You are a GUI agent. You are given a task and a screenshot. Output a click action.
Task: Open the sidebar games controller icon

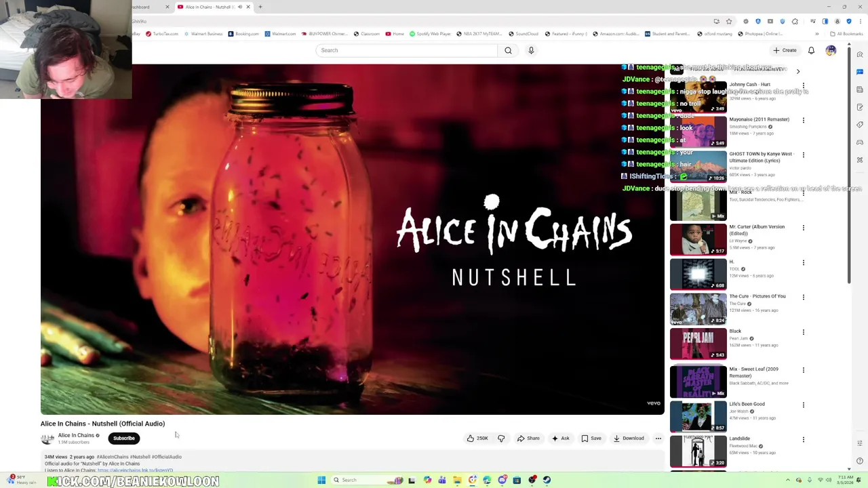coord(860,142)
